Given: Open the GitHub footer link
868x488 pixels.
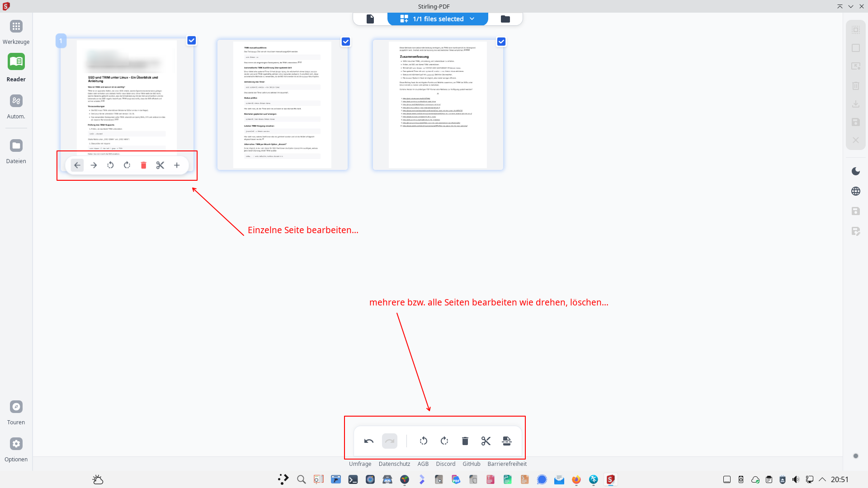Looking at the screenshot, I should click(x=471, y=464).
